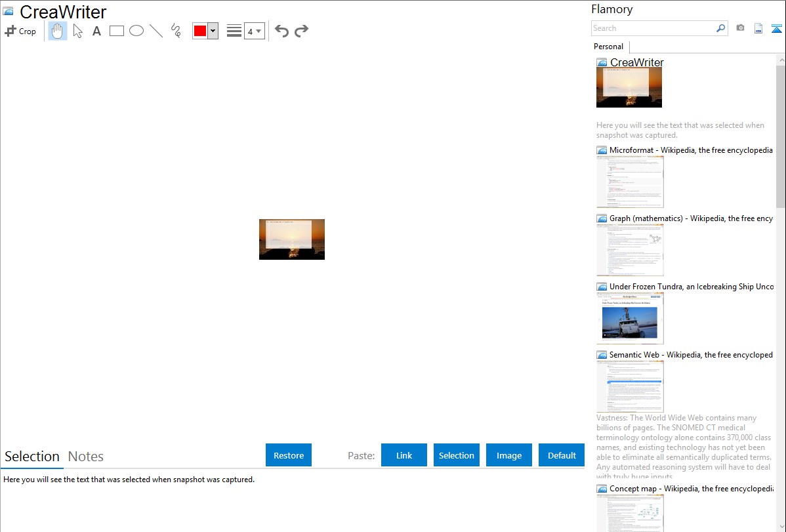Click the Graph (mathematics) entry title
The image size is (786, 532).
(x=691, y=218)
